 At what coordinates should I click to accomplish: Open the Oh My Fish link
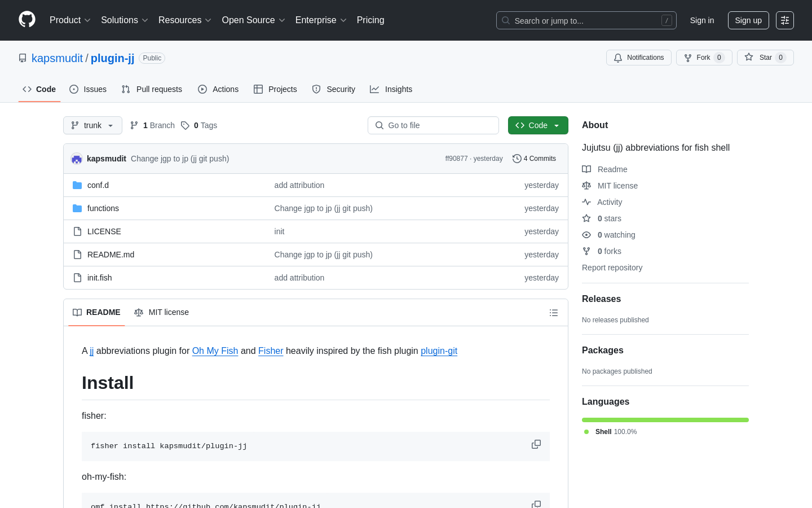215,351
